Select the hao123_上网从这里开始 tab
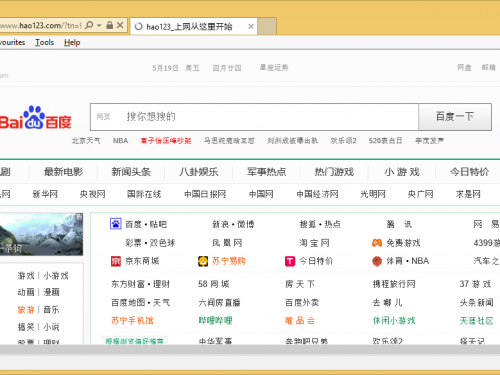 pos(193,26)
